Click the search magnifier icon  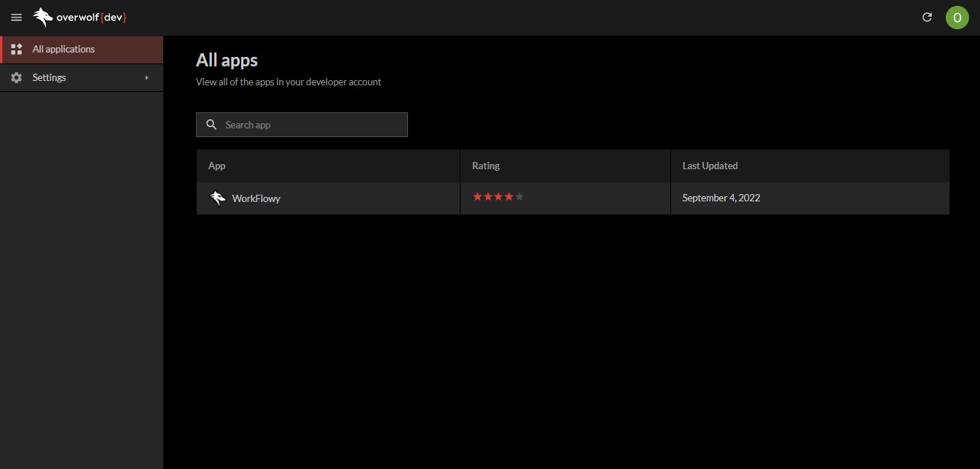point(211,125)
